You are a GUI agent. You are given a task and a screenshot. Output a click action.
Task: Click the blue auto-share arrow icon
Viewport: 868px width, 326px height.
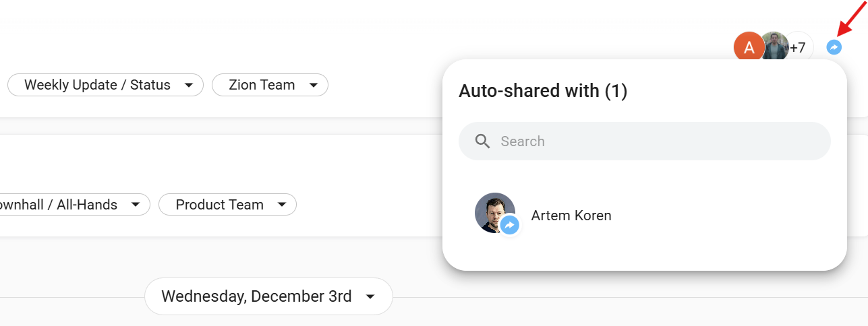coord(834,47)
